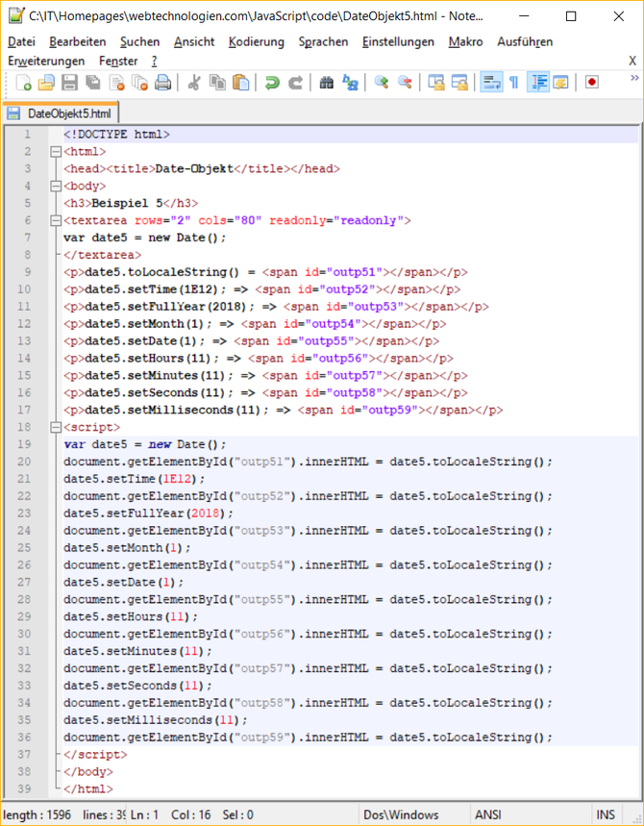Collapse the html tag fold on line 2
Screen dimensions: 644x826
coord(56,152)
